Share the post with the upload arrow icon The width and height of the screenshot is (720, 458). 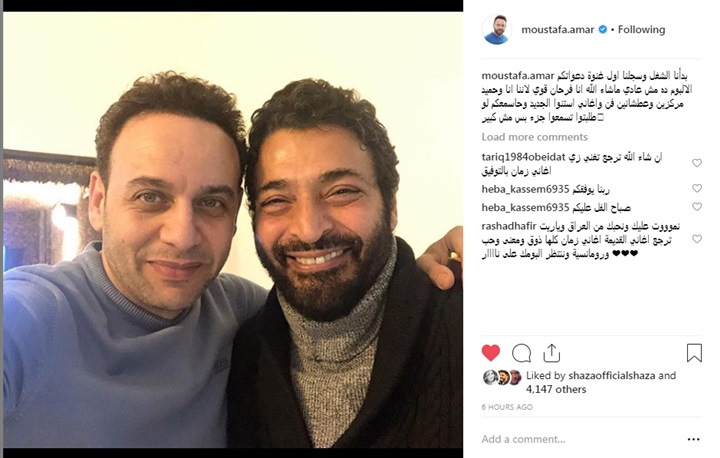point(551,353)
